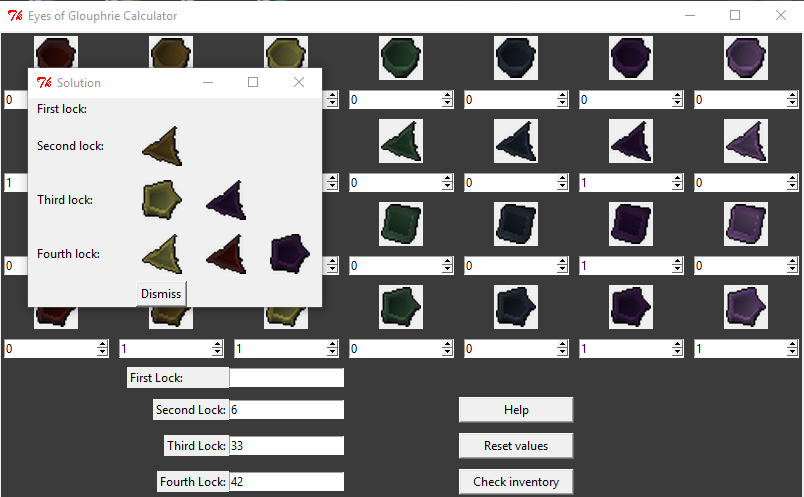The image size is (804, 497).
Task: Click the 'First lock:' label in the Solution window
Action: click(62, 109)
